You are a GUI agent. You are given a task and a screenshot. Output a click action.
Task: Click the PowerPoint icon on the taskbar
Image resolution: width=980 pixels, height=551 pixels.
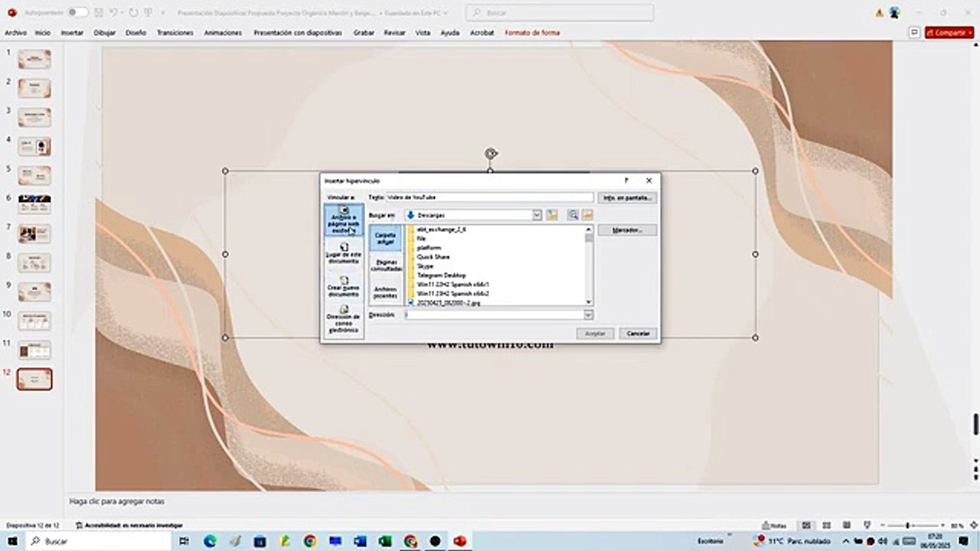click(460, 541)
